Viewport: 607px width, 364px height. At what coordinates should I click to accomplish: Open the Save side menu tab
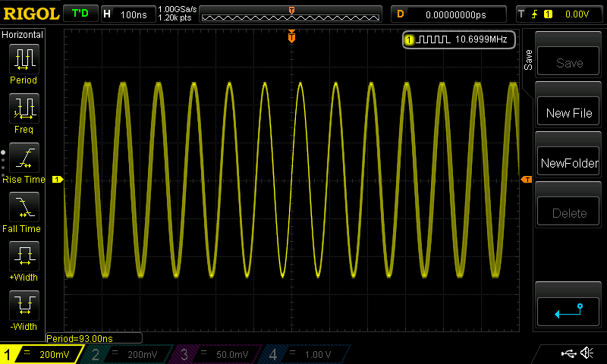(x=528, y=61)
